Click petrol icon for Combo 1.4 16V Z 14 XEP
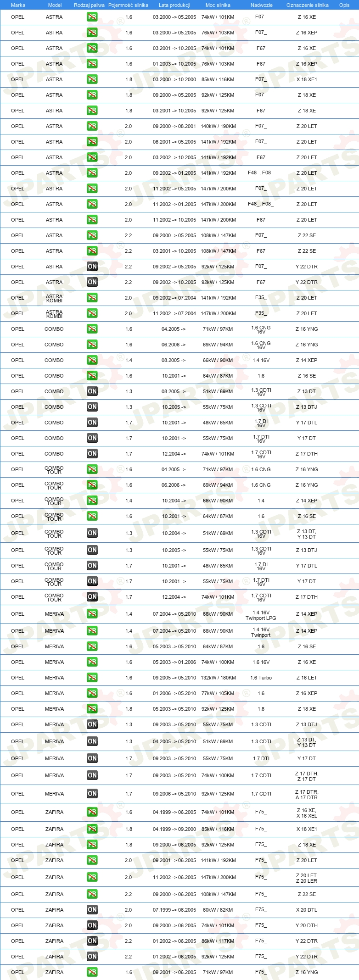This screenshot has width=359, height=980. click(92, 360)
